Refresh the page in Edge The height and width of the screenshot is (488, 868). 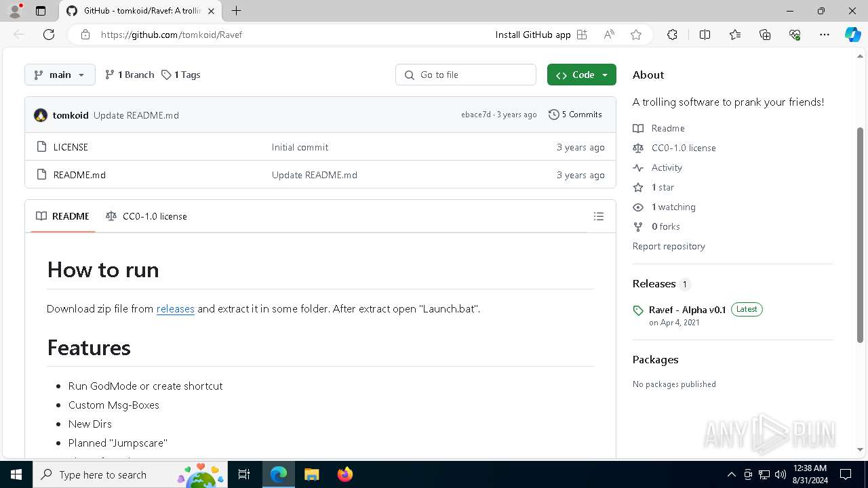point(49,35)
